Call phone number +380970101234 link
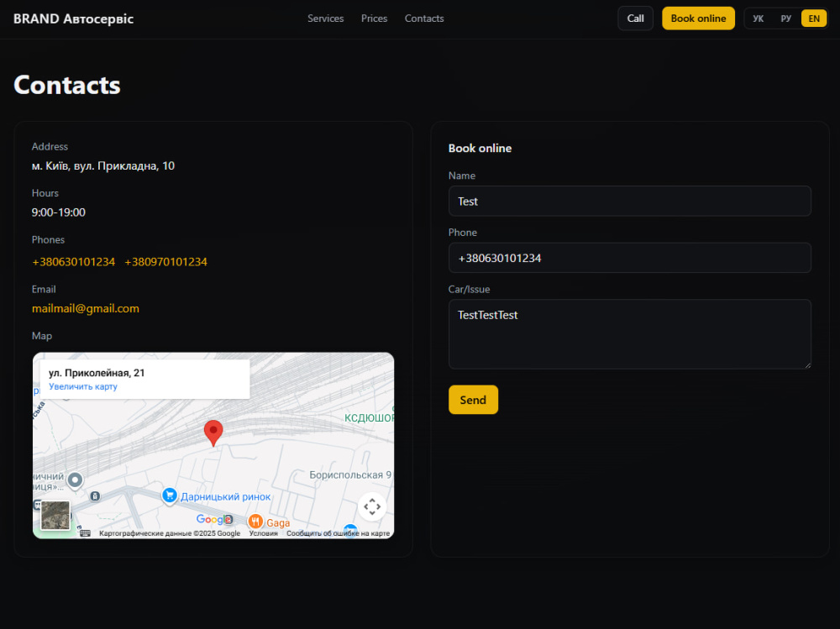 165,262
